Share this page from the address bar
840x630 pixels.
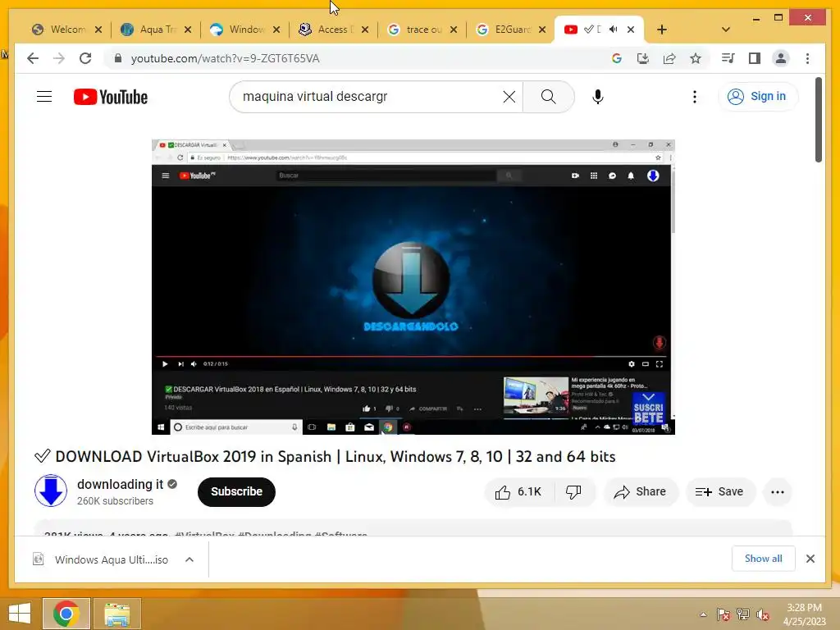tap(669, 58)
